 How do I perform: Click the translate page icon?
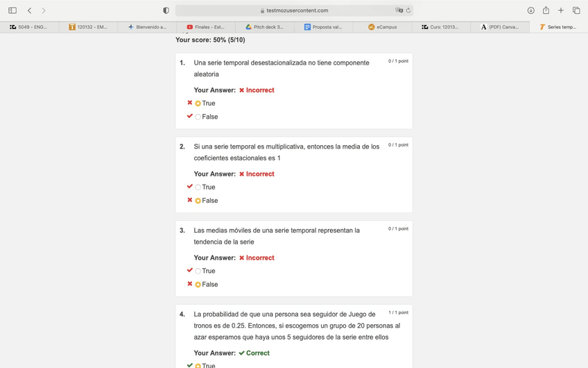(x=399, y=10)
